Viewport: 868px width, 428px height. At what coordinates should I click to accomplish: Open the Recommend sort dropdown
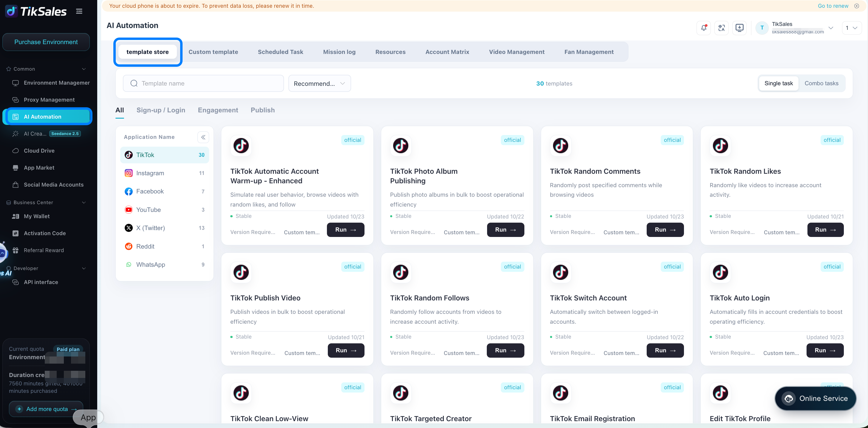(319, 83)
